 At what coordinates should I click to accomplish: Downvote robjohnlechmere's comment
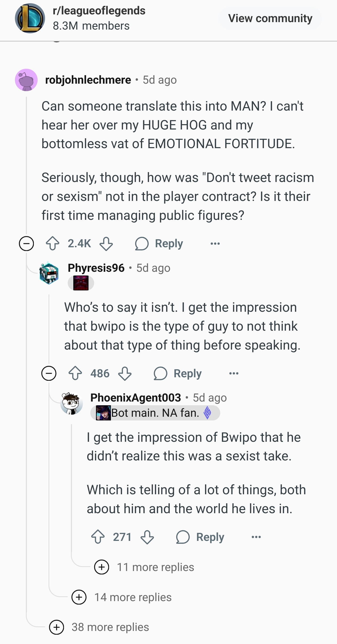(x=106, y=244)
